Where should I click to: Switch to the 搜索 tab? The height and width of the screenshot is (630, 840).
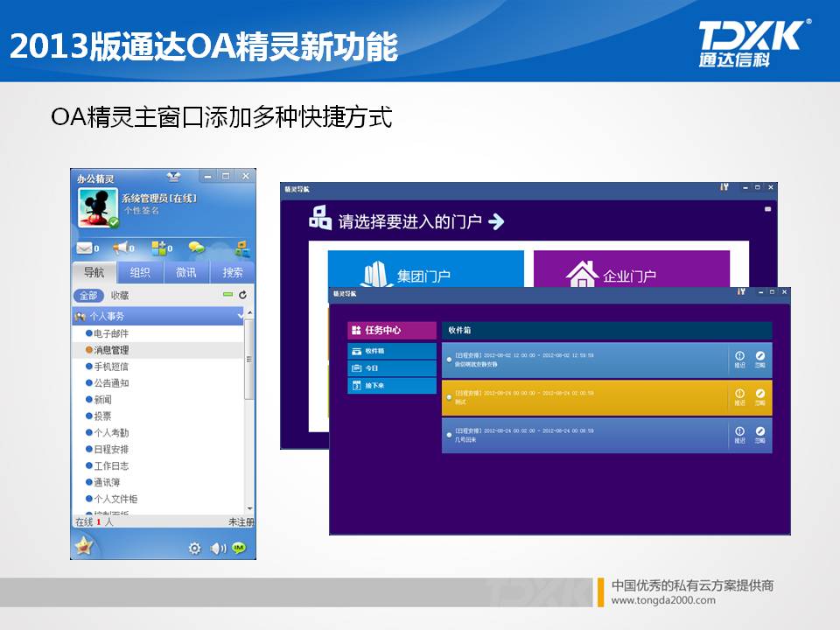(232, 272)
